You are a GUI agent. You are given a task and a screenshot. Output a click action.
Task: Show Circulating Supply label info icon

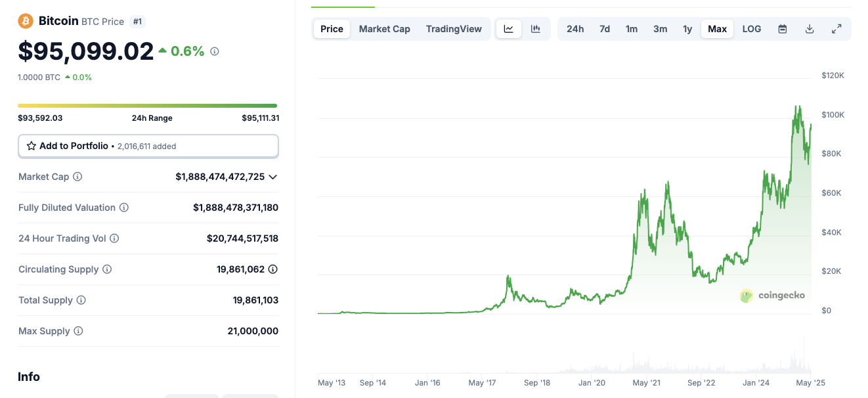click(107, 269)
